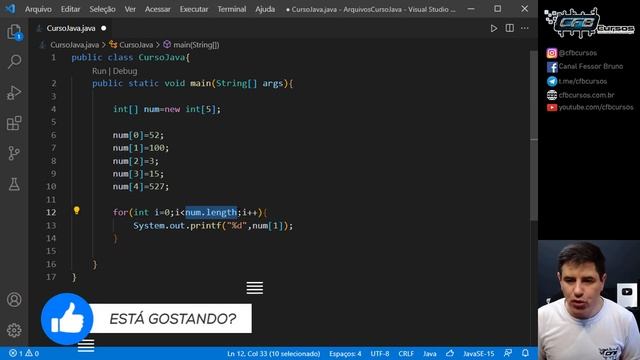Change line endings via CRLF
Screen dimensions: 640x360
[x=406, y=353]
